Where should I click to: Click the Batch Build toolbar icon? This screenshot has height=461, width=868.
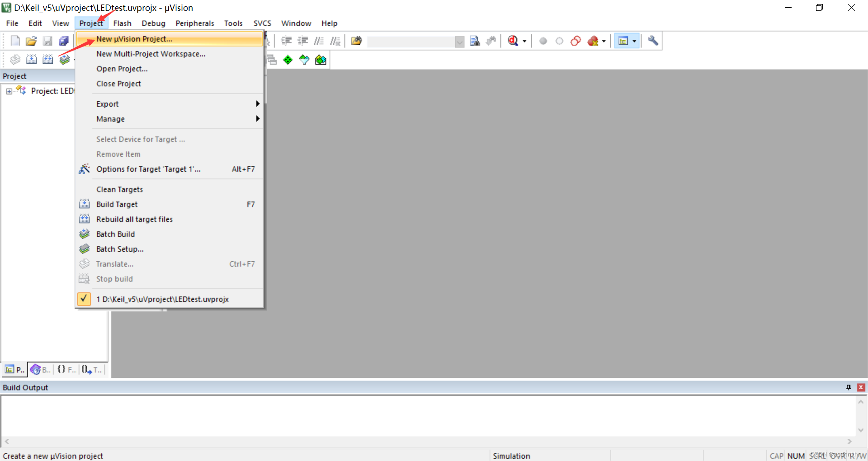click(x=65, y=60)
